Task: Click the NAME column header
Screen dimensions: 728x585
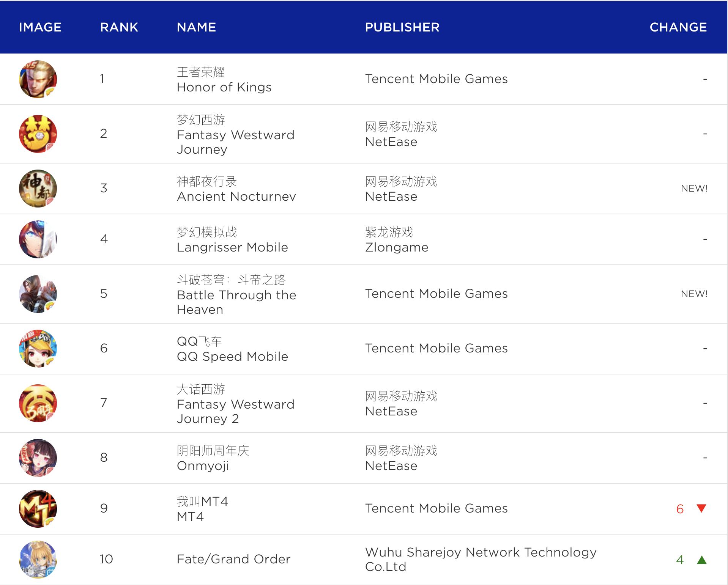Action: 196,27
